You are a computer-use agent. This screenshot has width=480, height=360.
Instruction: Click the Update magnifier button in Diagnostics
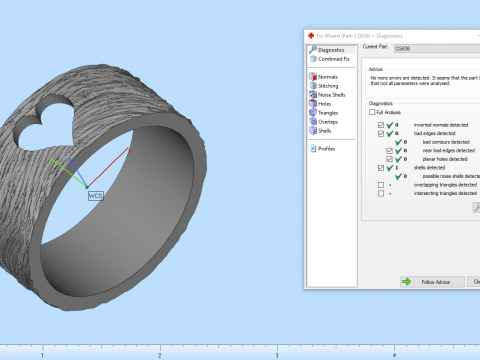point(477,207)
